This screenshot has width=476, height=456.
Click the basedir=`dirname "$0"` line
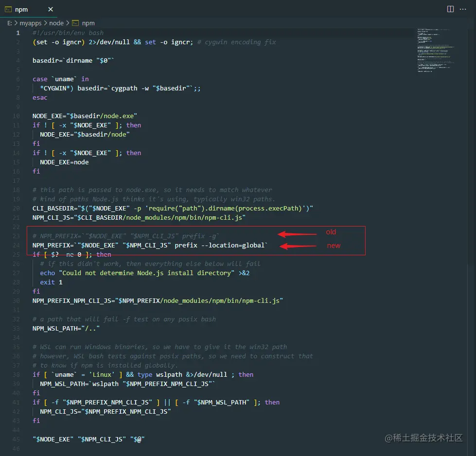coord(73,61)
